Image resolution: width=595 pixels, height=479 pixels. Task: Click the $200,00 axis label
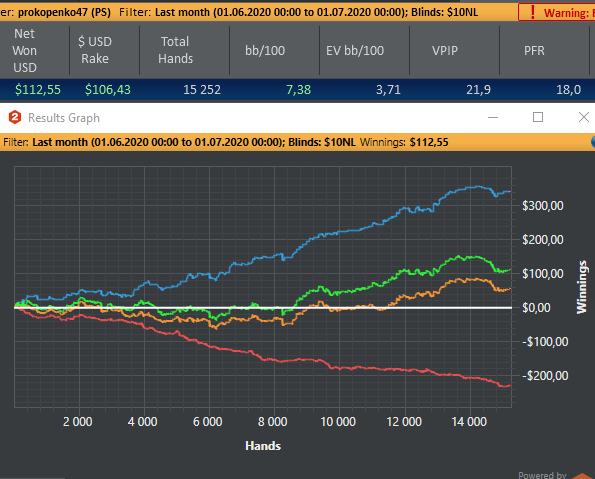543,240
